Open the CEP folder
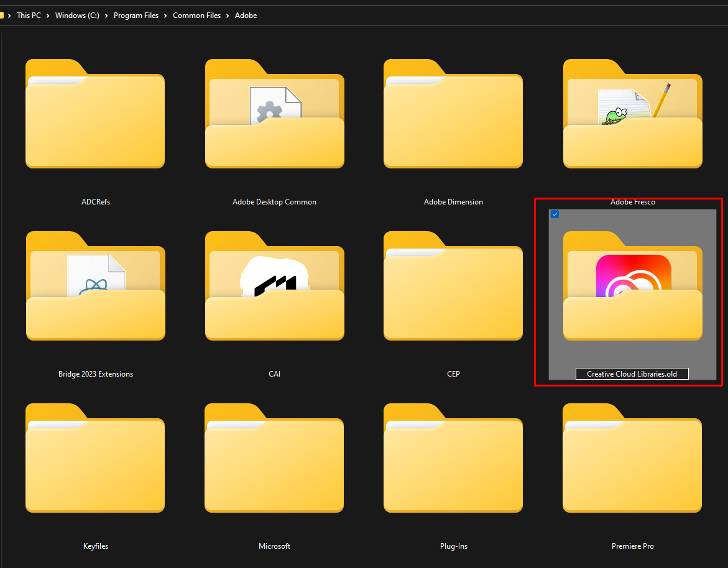The height and width of the screenshot is (568, 728). 453,286
